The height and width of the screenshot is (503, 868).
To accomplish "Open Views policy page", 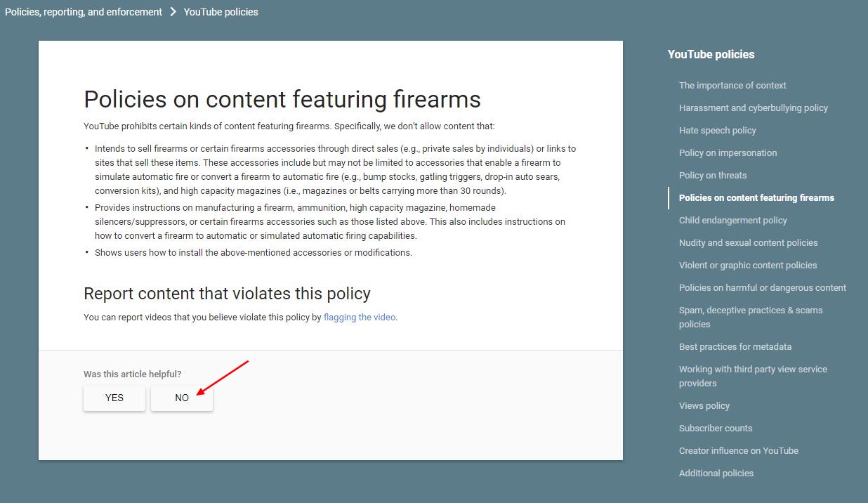I will (704, 406).
